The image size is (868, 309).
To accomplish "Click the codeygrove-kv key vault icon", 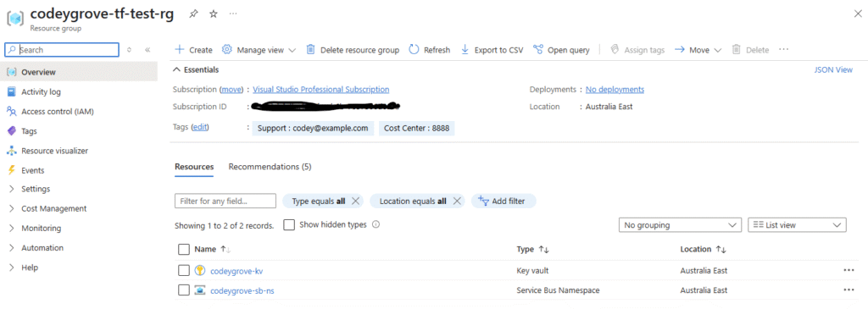I will coord(200,271).
